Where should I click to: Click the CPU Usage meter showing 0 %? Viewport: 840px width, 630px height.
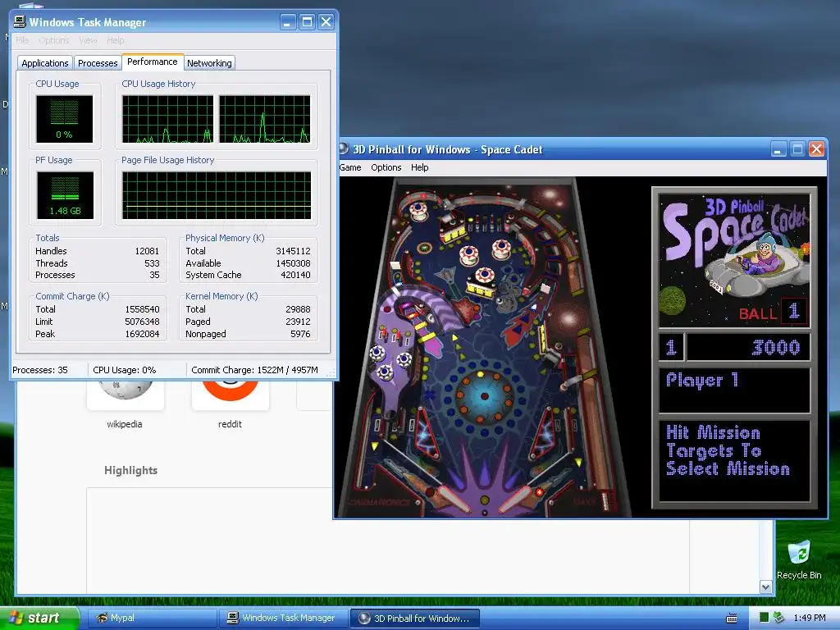click(64, 119)
